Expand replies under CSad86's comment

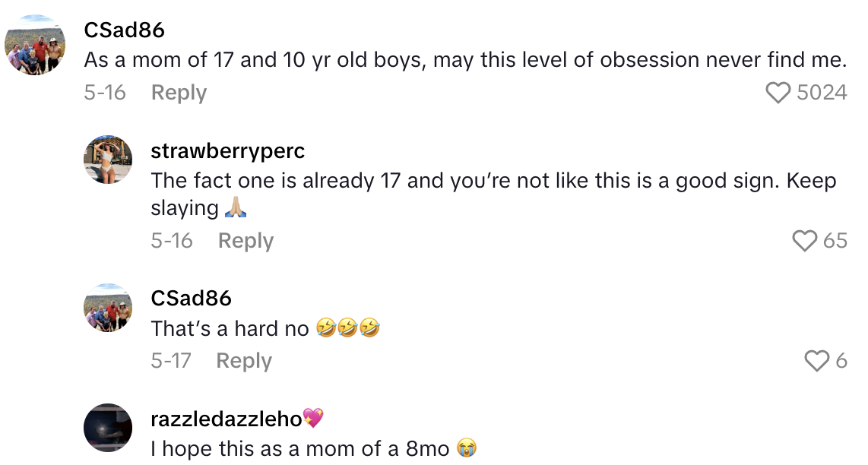tap(179, 91)
